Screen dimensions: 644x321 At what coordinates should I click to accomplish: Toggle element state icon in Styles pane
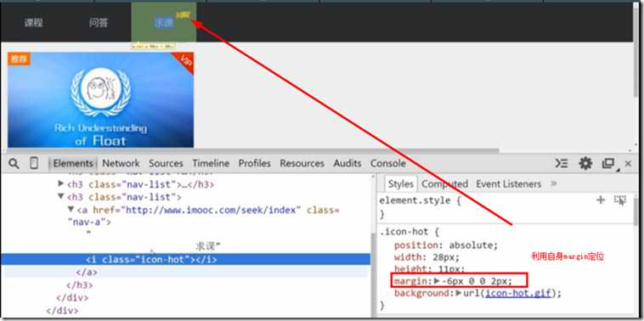tap(619, 200)
